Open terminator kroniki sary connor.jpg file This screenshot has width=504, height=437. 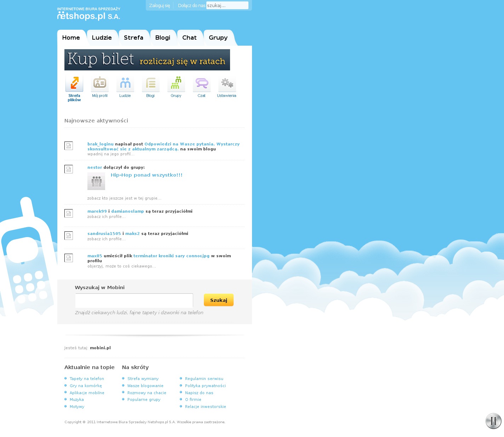[171, 256]
